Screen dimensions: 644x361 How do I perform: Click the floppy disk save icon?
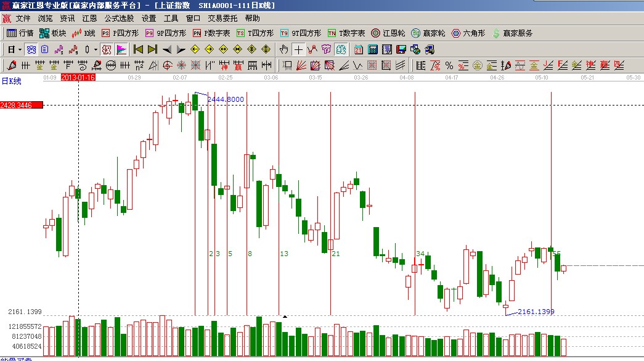click(401, 49)
